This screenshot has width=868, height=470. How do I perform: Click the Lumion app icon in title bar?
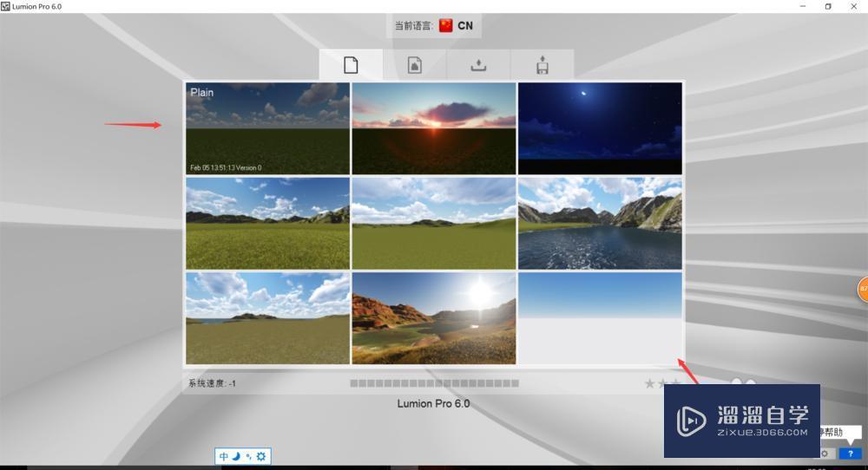(5, 6)
